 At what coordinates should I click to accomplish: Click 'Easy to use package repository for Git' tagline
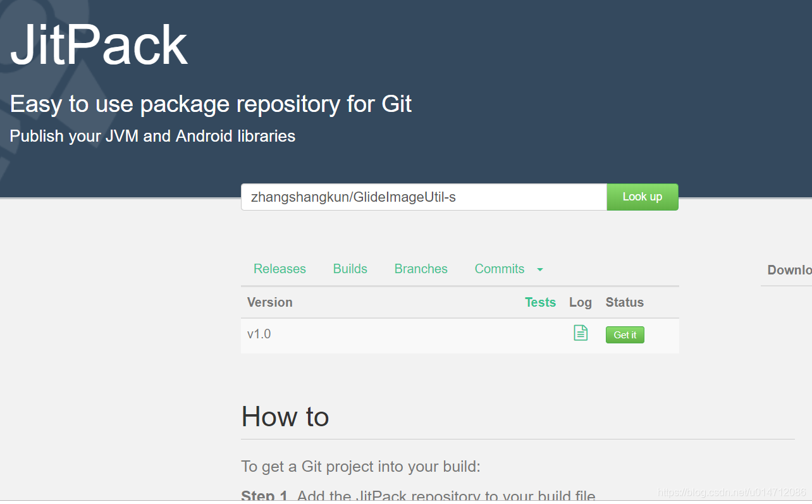[x=211, y=104]
